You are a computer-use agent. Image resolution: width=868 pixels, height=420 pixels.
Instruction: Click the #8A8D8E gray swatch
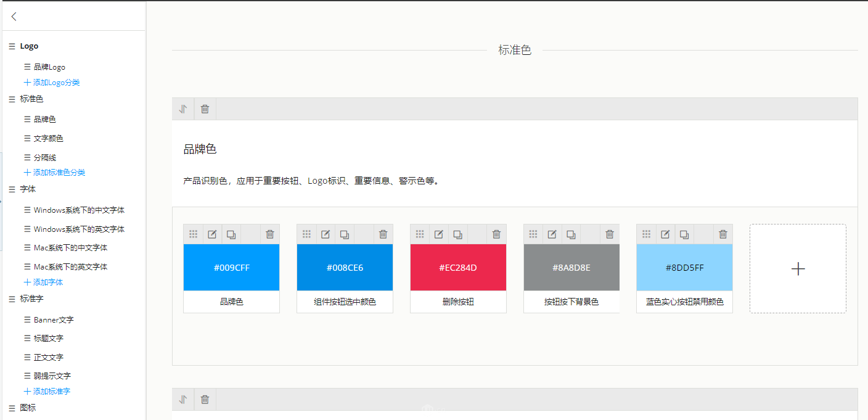tap(571, 268)
